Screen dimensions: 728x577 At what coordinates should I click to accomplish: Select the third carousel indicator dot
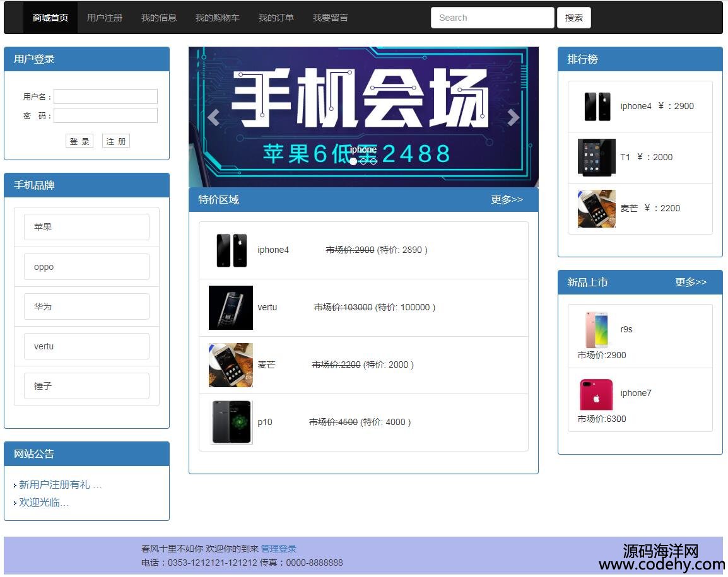click(373, 161)
